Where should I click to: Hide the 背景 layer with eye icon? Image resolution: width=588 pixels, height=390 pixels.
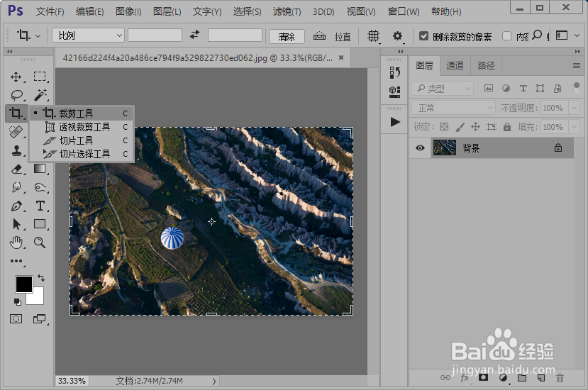click(420, 147)
